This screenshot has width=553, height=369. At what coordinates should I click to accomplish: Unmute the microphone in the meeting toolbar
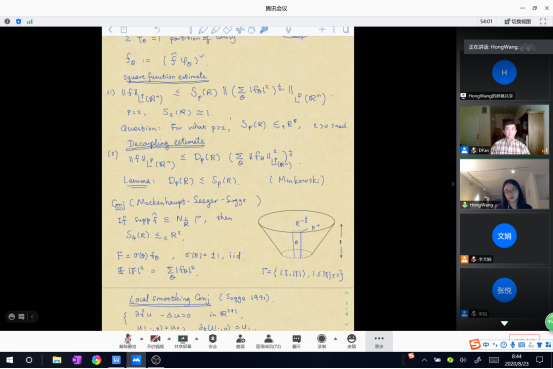(127, 341)
